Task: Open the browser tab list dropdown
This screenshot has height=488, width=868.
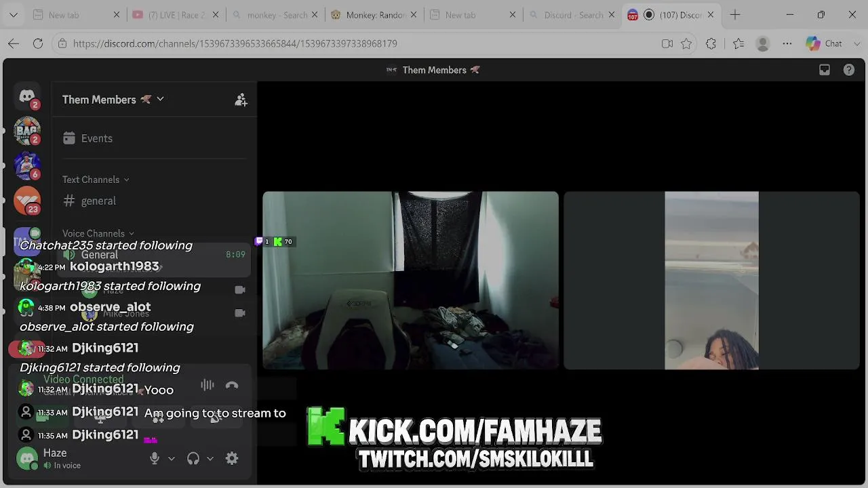Action: coord(14,15)
